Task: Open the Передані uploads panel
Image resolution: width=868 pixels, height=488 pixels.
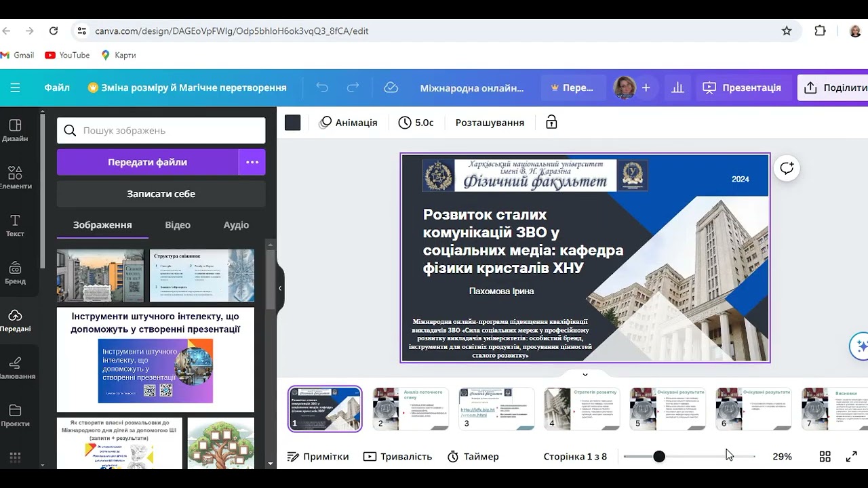Action: 15,321
